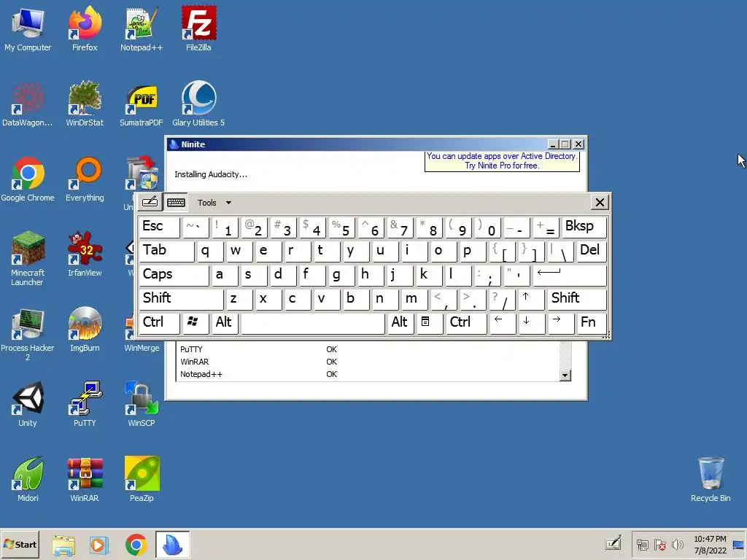747x560 pixels.
Task: Click the network tray icon
Action: click(x=643, y=545)
